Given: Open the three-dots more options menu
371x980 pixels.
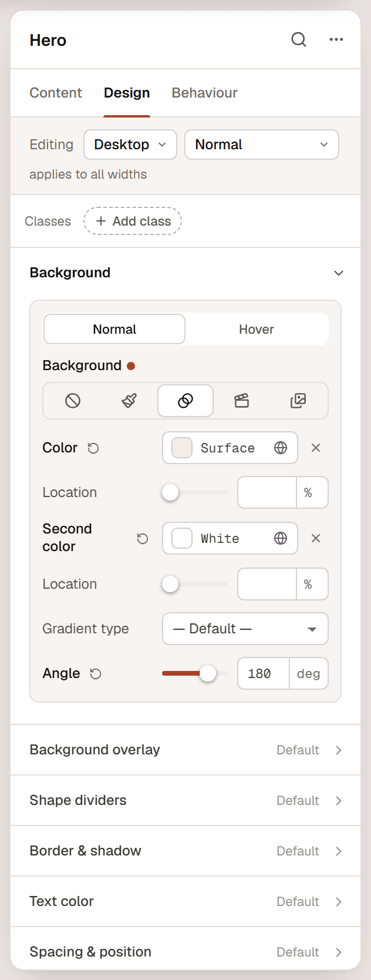Looking at the screenshot, I should (336, 39).
